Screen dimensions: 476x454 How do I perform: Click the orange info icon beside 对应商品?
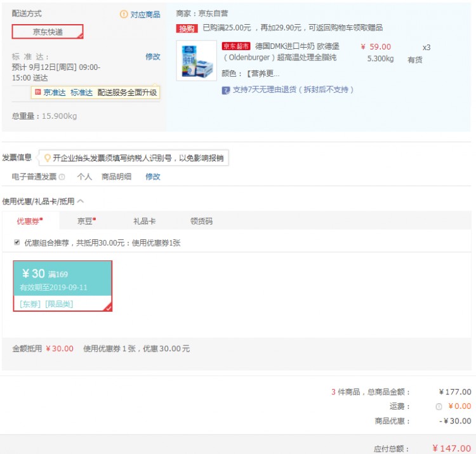coord(124,14)
